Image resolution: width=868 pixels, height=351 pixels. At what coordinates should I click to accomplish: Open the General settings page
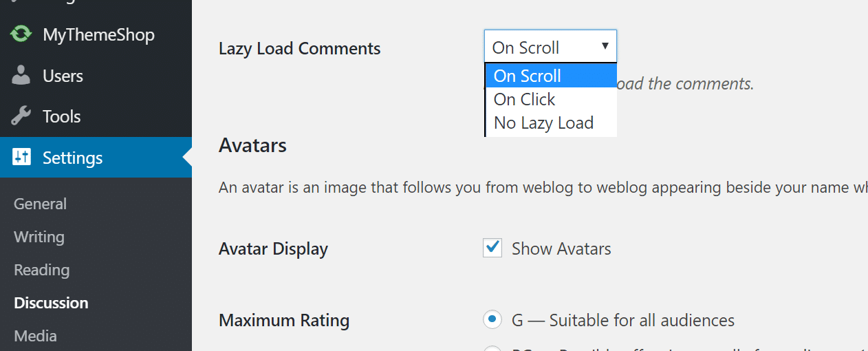coord(40,204)
